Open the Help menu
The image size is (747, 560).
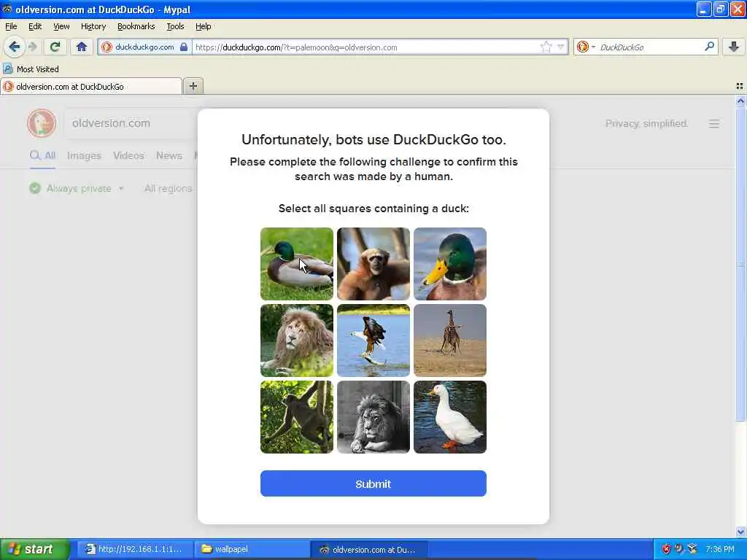pos(203,26)
